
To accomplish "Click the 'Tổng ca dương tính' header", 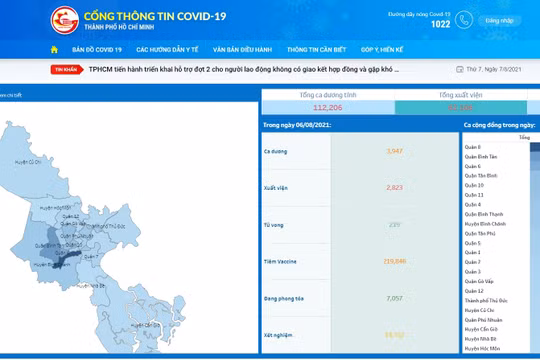I will [x=328, y=95].
